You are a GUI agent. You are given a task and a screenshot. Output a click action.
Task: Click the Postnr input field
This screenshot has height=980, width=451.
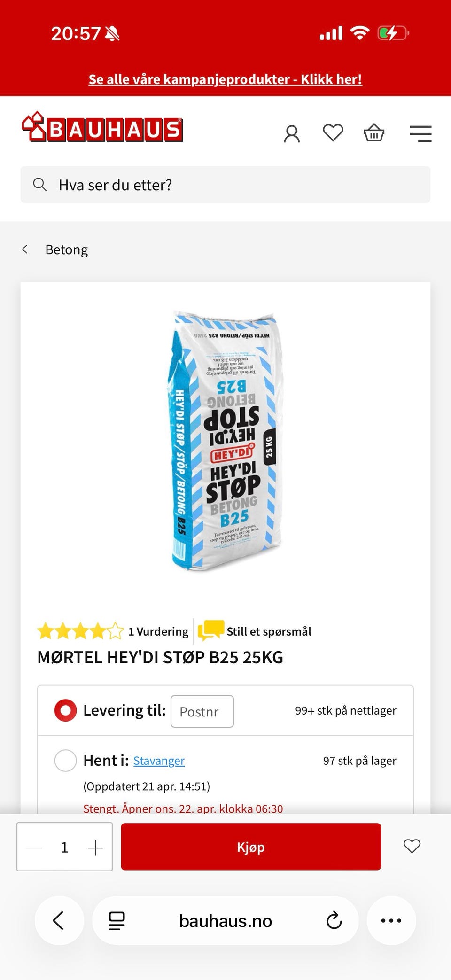[202, 711]
